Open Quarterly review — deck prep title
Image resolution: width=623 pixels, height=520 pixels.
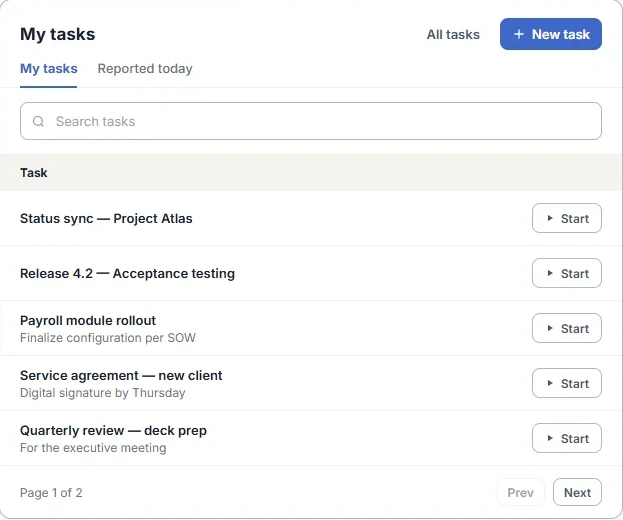(113, 431)
